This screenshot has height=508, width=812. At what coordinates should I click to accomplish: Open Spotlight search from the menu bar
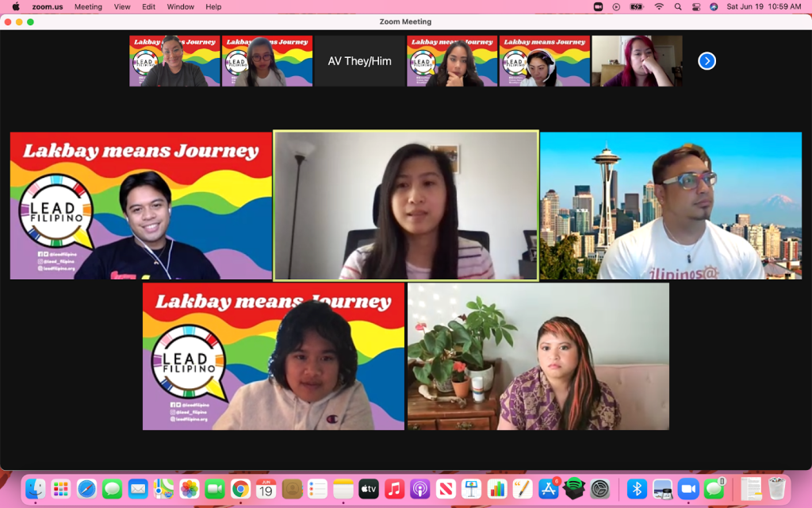(x=678, y=6)
